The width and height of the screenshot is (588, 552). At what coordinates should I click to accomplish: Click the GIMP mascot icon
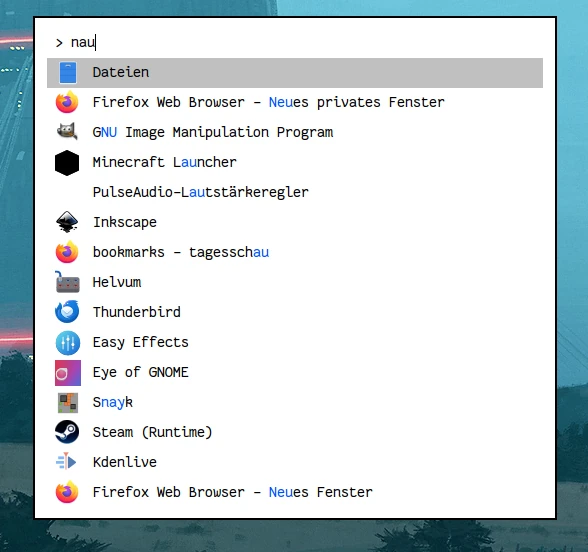click(67, 132)
